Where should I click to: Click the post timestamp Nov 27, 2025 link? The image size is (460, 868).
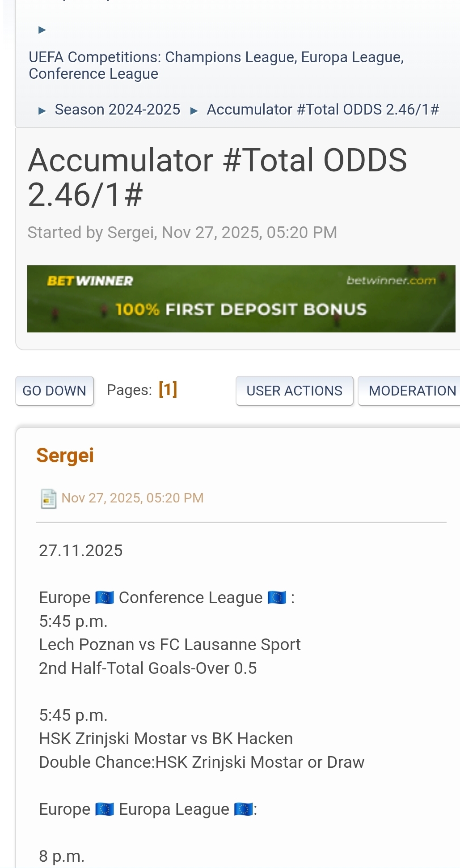(x=132, y=498)
